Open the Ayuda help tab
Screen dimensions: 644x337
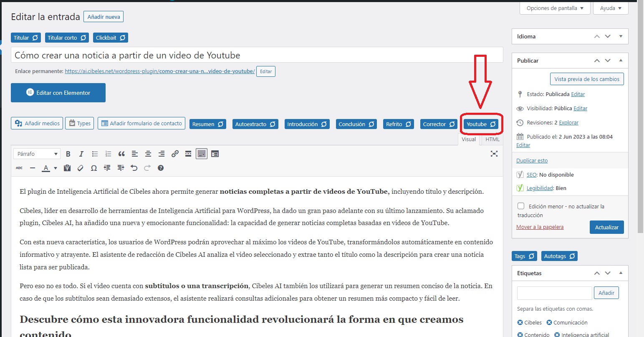pos(611,8)
